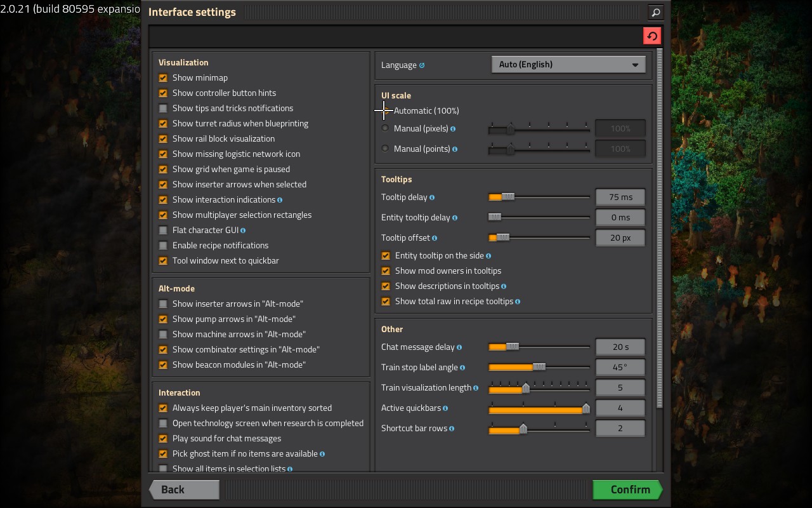Select Manual (pixels) UI scale radio button
The image size is (812, 508).
(385, 128)
